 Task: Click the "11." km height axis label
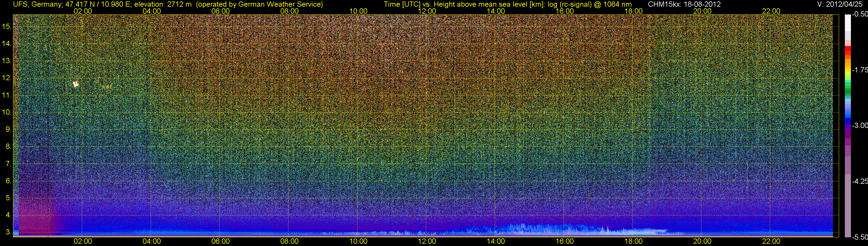7,95
